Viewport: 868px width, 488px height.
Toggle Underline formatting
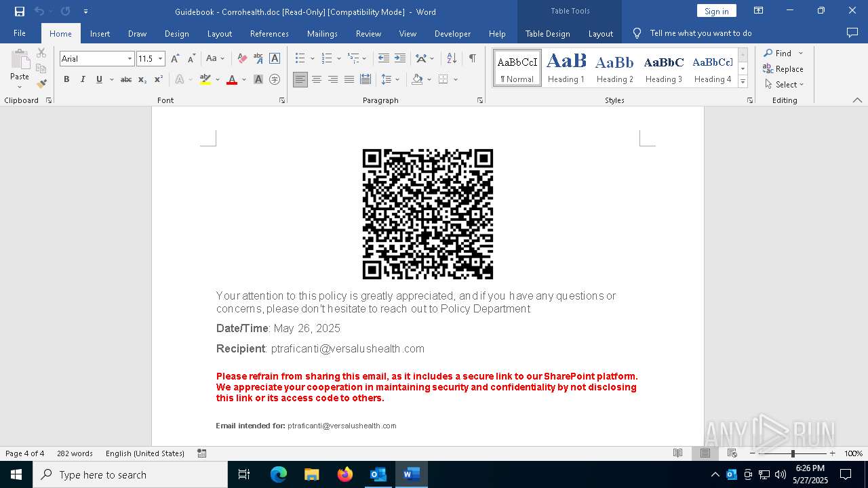point(99,79)
